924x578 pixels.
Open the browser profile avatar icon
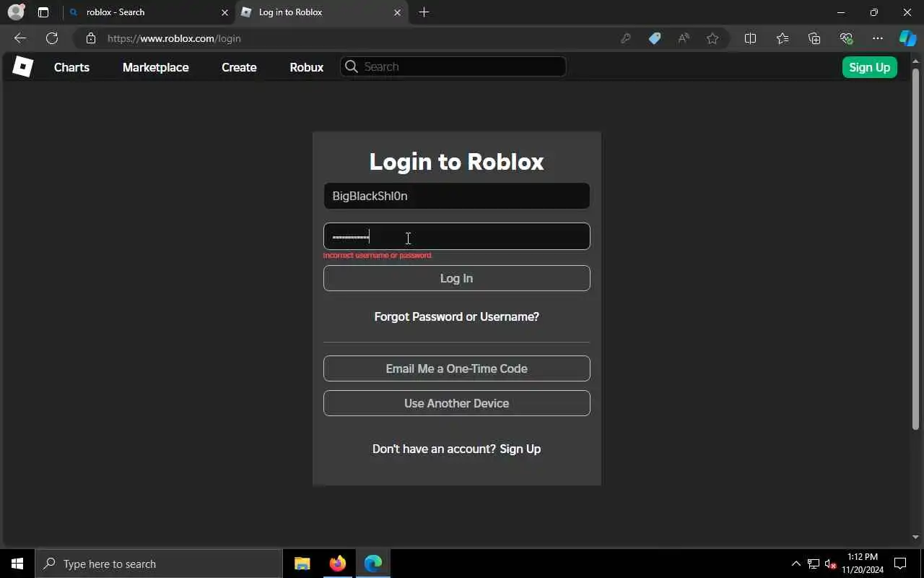16,12
